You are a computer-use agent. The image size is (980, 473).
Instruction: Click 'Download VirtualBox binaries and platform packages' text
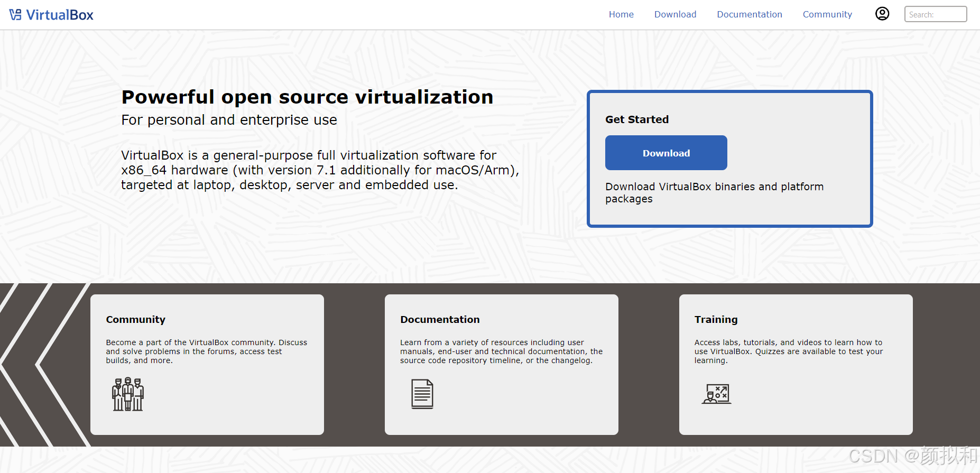(x=714, y=192)
